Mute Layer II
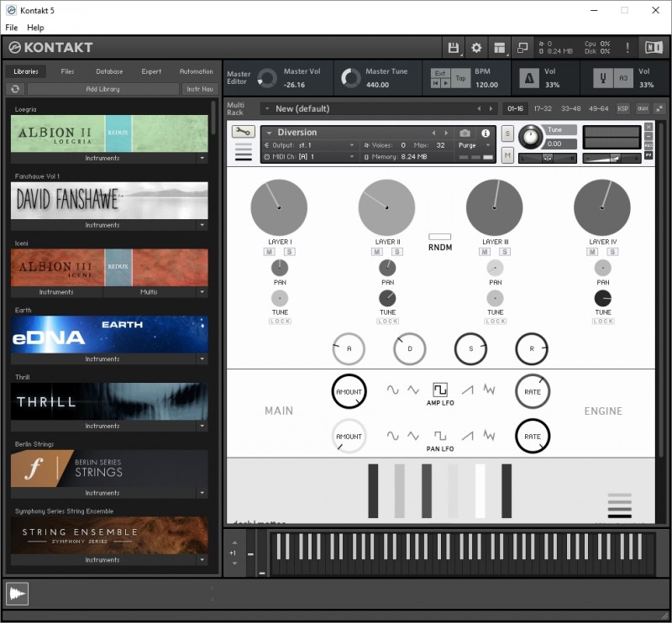 376,252
